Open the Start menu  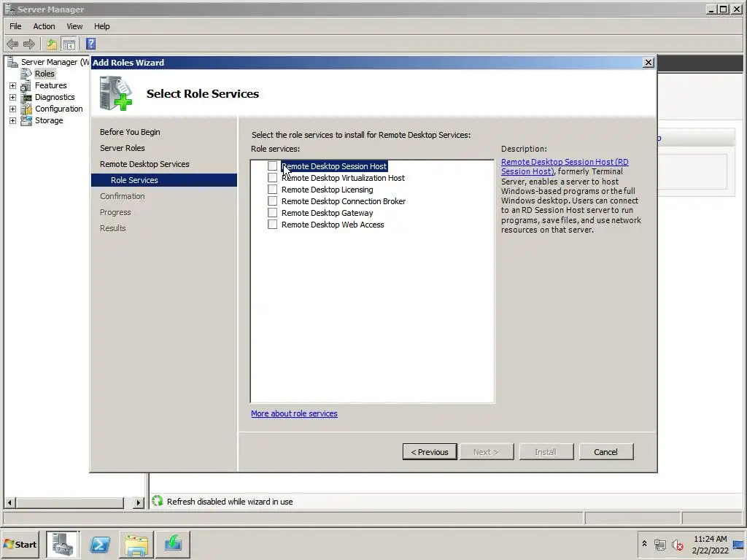pyautogui.click(x=20, y=544)
